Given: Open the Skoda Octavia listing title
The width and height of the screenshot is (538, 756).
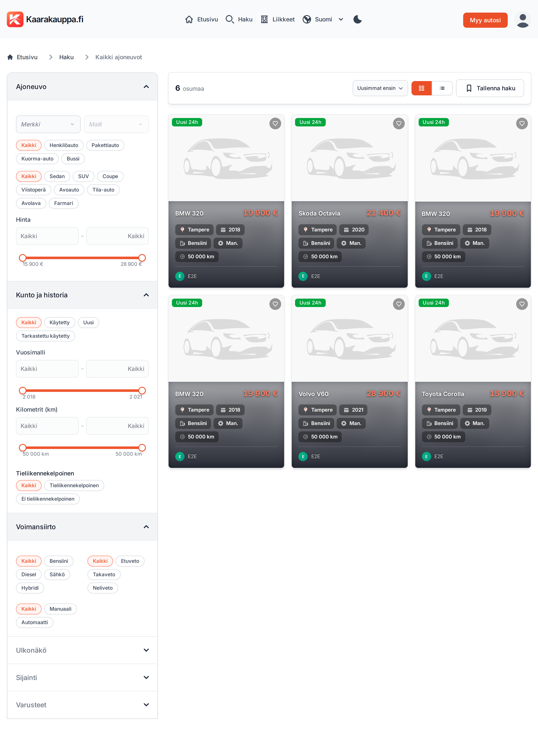Looking at the screenshot, I should pyautogui.click(x=319, y=214).
